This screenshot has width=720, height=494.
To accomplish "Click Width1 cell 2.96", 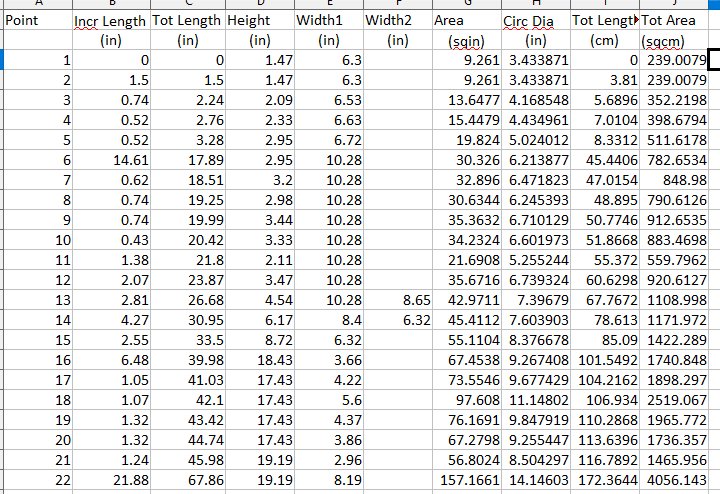I will [x=329, y=460].
